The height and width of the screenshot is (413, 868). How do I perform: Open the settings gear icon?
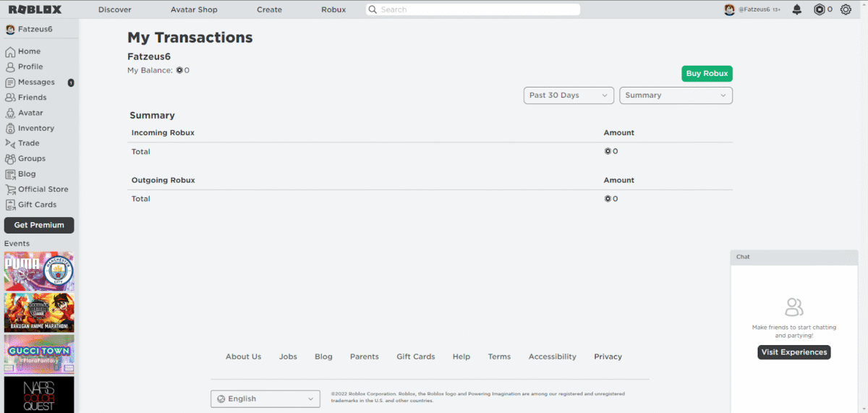click(x=846, y=9)
